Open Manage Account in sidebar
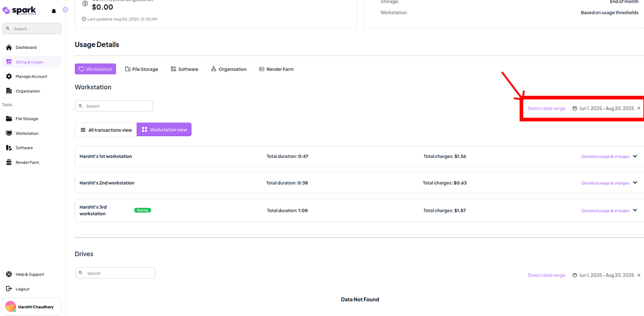This screenshot has width=644, height=316. tap(31, 77)
